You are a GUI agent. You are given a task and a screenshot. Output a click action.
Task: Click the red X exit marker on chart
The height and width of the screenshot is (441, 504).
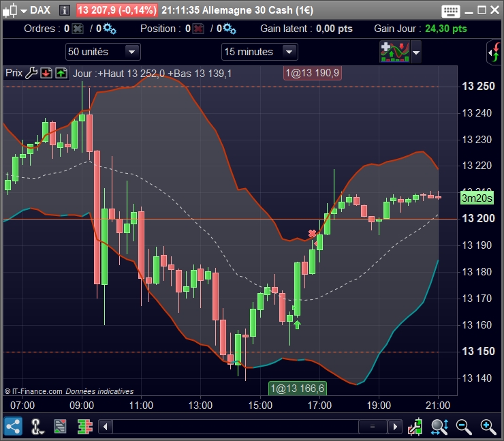pos(312,234)
